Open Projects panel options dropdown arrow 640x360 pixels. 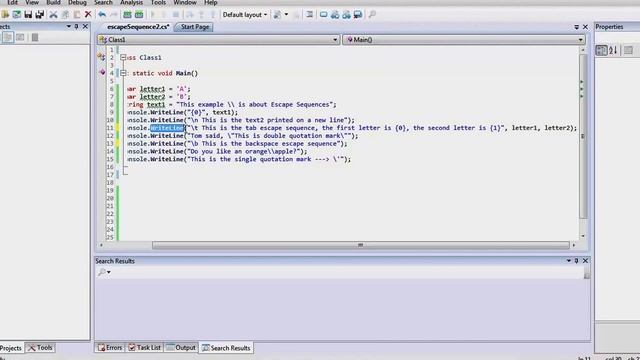pos(69,27)
